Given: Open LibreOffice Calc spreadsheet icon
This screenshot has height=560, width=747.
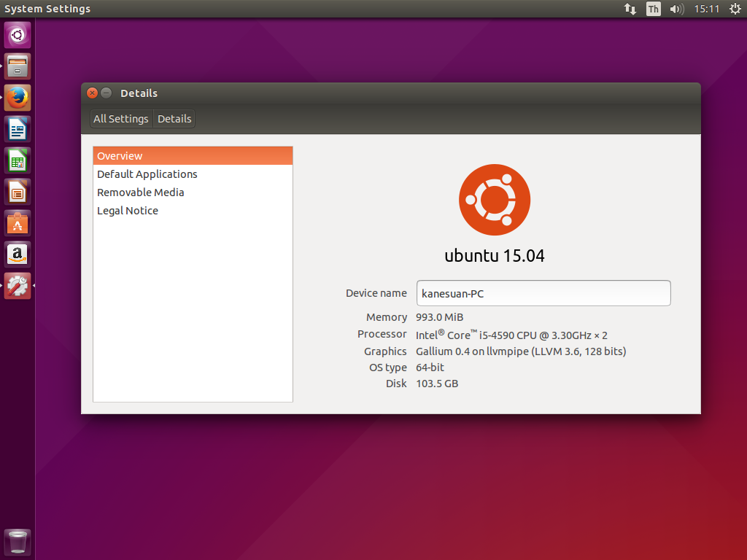Looking at the screenshot, I should (18, 160).
